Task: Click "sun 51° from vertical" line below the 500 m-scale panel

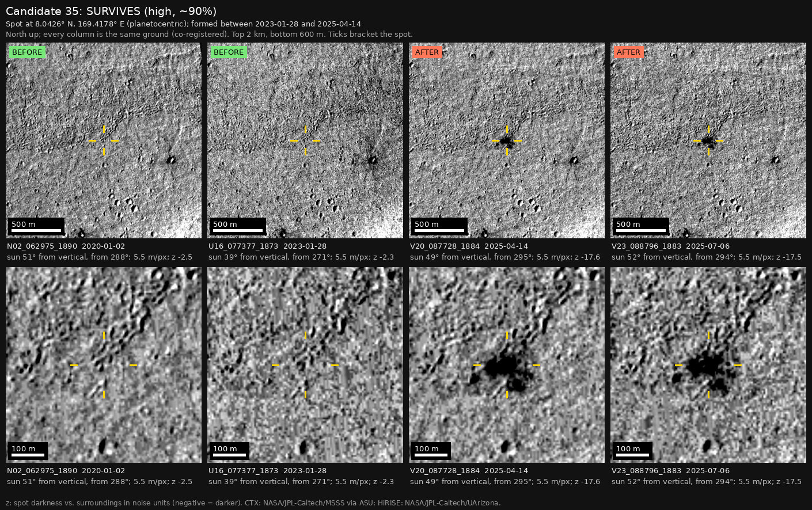Action: [x=100, y=257]
